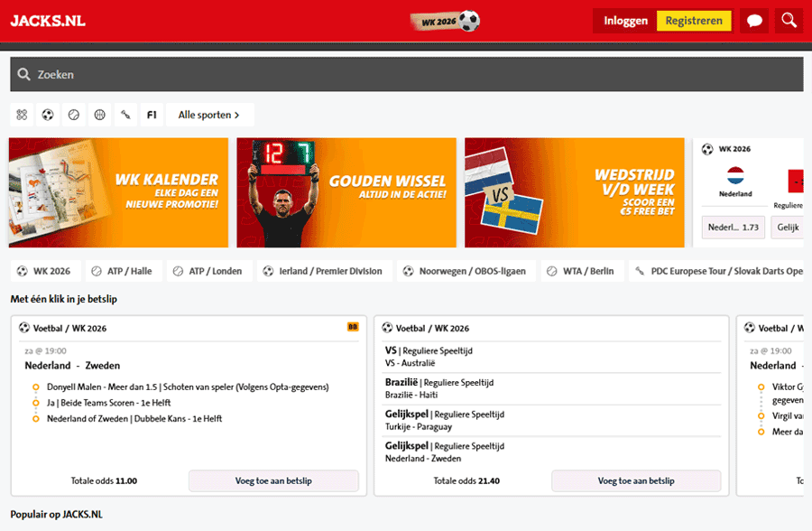
Task: Click the yellow Registreren button
Action: (694, 21)
